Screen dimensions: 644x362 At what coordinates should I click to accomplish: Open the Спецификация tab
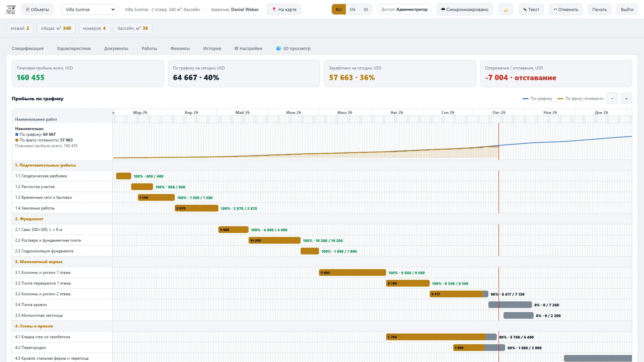[x=28, y=48]
